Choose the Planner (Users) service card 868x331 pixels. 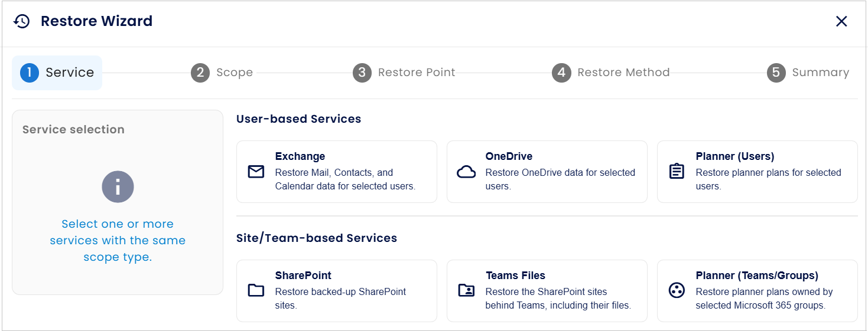point(758,172)
